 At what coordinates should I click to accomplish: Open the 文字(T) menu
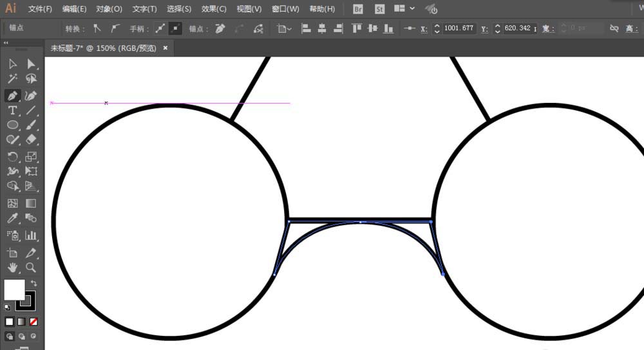pos(144,8)
